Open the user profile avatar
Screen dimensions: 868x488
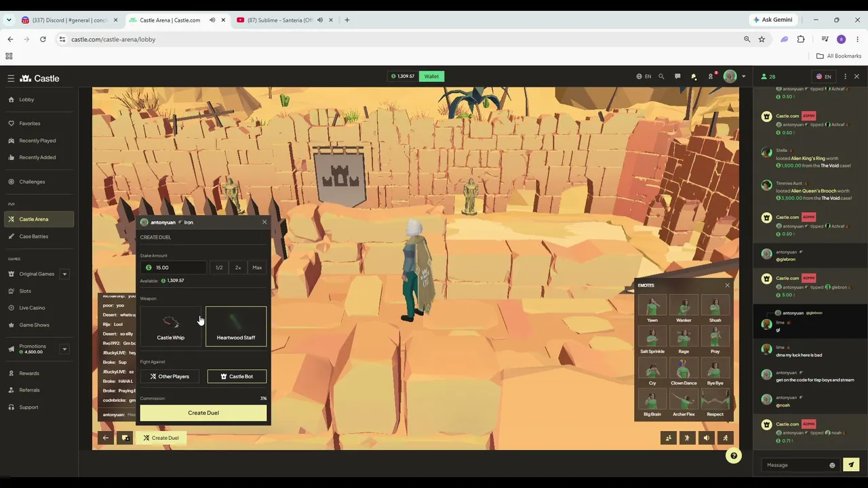click(x=730, y=77)
